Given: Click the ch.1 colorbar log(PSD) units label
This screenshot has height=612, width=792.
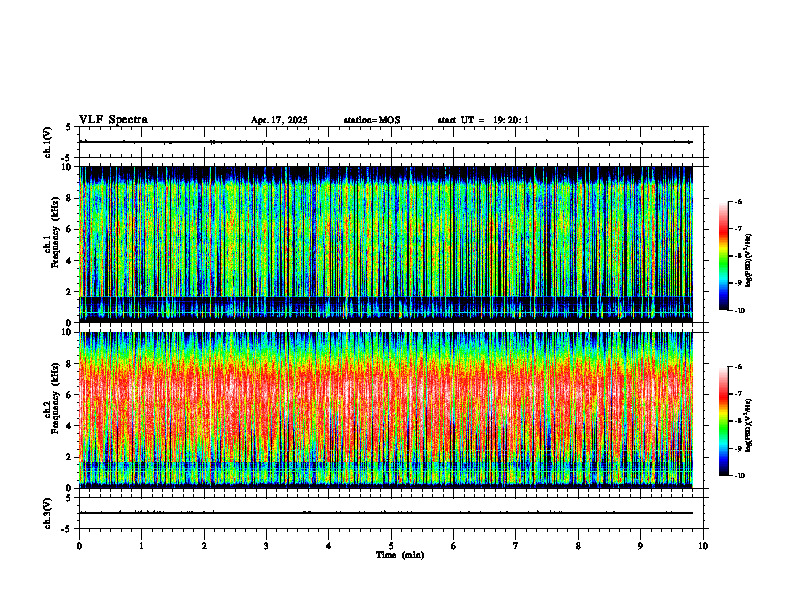Looking at the screenshot, I should [749, 261].
